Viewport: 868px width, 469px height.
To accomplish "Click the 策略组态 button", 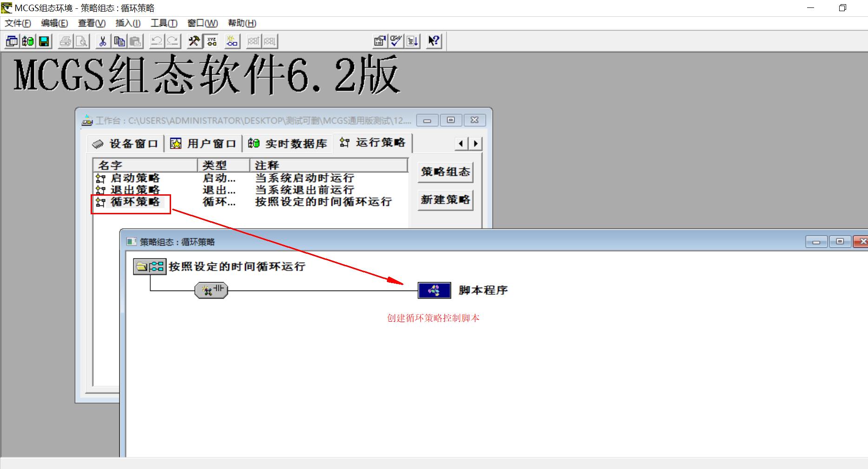I will (x=445, y=172).
